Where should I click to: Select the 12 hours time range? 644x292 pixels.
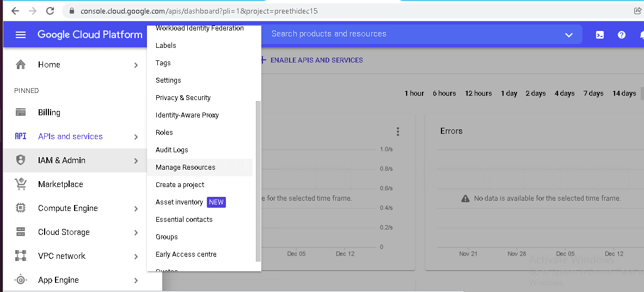(x=479, y=93)
